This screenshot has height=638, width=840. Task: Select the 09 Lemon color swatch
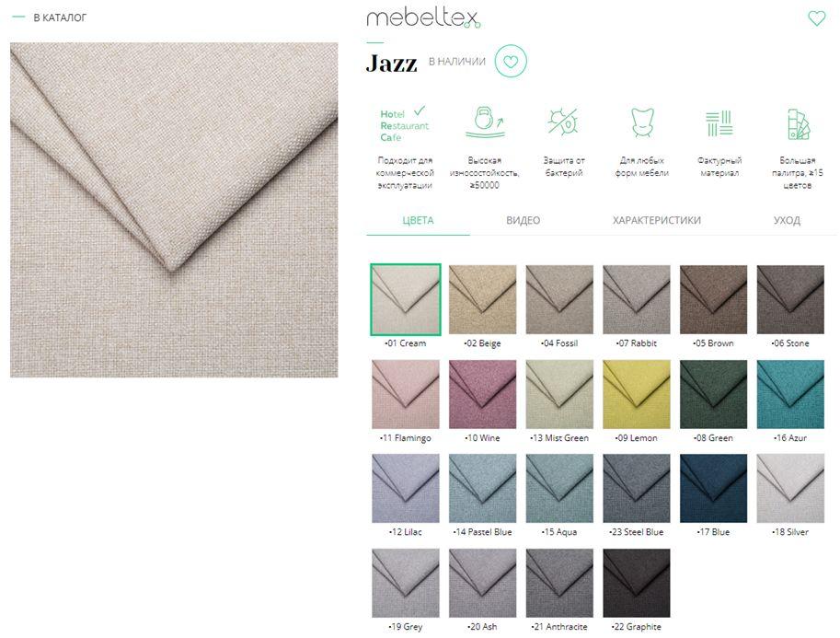pos(637,394)
